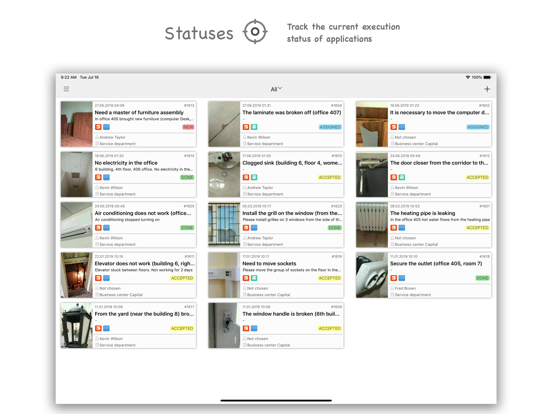The width and height of the screenshot is (552, 414).
Task: Open the radiator heating pipe photo thumbnail
Action: pyautogui.click(x=372, y=225)
